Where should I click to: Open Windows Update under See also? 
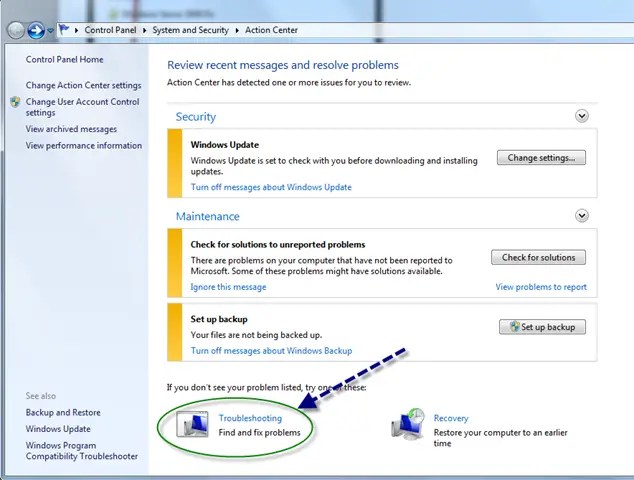pos(58,429)
